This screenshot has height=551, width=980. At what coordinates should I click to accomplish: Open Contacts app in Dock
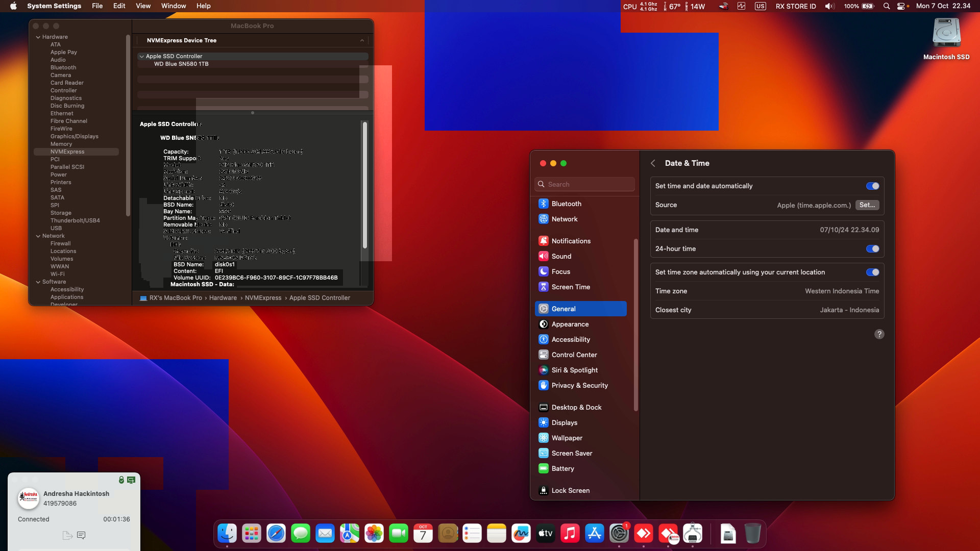point(448,534)
